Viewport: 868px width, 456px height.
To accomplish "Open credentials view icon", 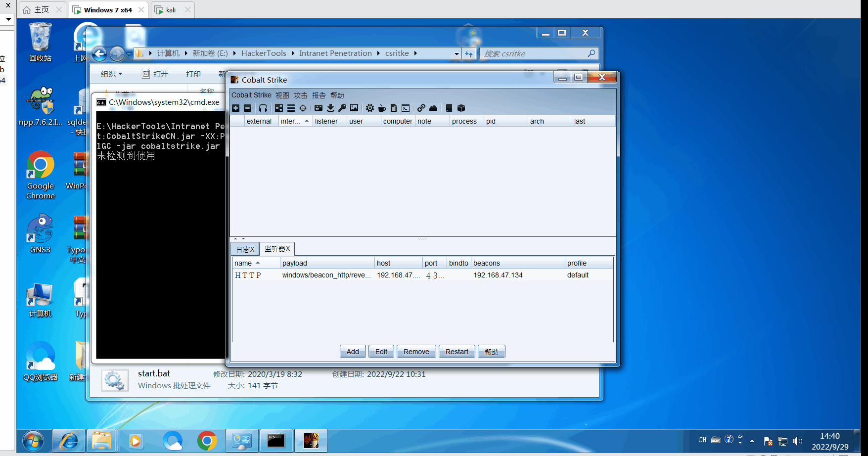I will 319,108.
